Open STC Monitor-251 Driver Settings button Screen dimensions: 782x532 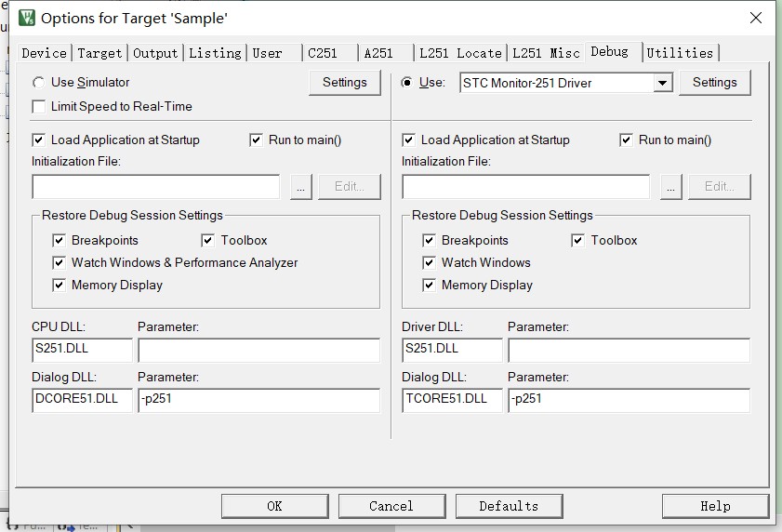[x=715, y=83]
